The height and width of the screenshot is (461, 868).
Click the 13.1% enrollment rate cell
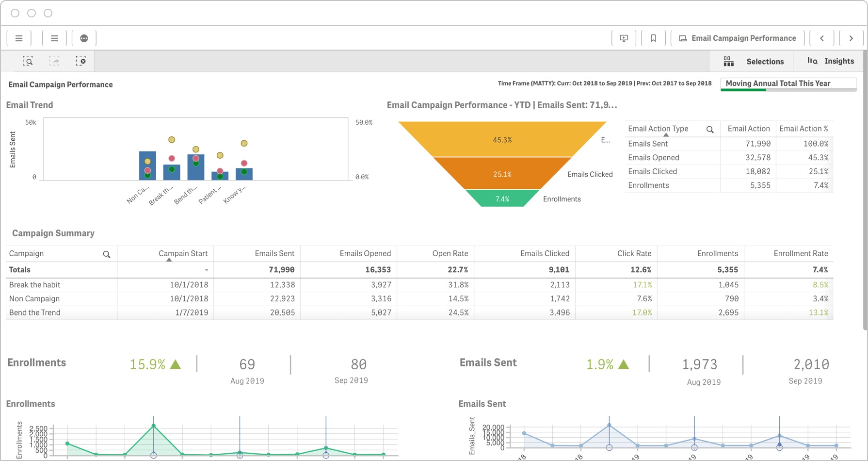tap(819, 313)
